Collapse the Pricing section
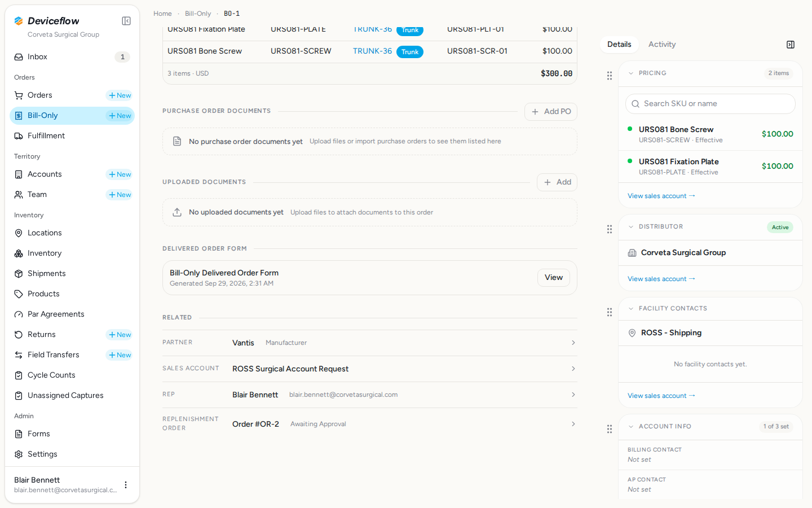Viewport: 812px width, 508px height. 631,73
